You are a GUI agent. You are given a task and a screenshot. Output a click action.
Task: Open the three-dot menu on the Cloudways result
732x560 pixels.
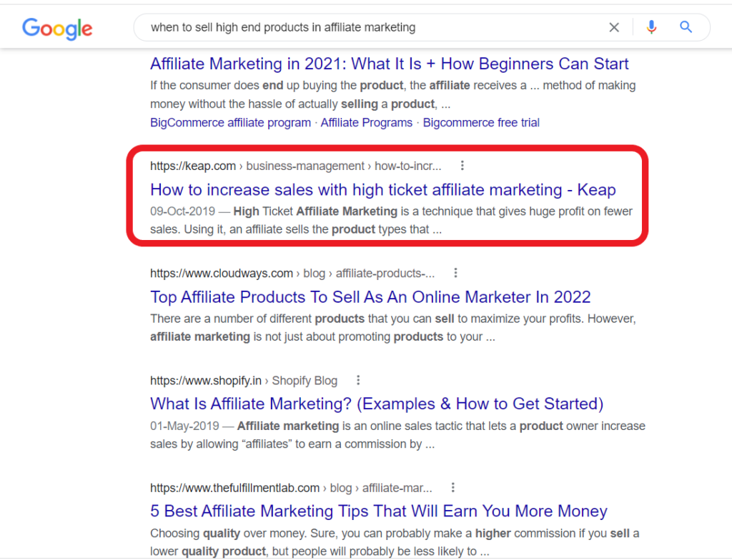point(456,272)
